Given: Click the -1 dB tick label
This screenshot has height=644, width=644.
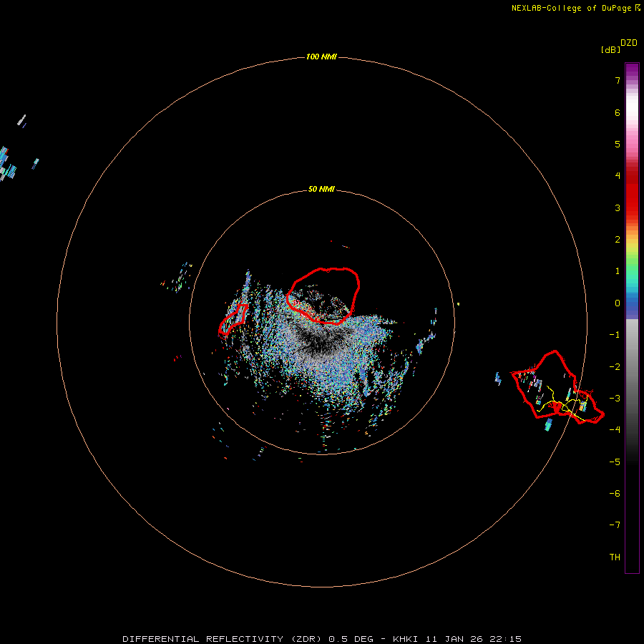Looking at the screenshot, I should (x=615, y=335).
